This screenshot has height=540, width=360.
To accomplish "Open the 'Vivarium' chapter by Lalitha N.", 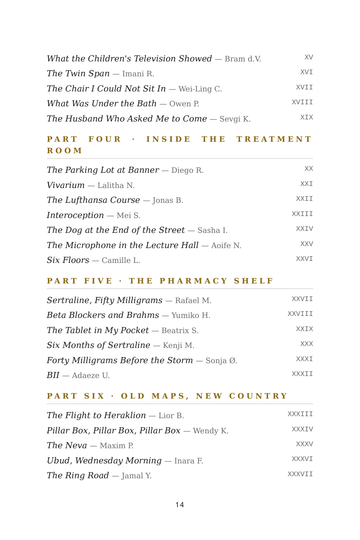I will click(x=180, y=185).
